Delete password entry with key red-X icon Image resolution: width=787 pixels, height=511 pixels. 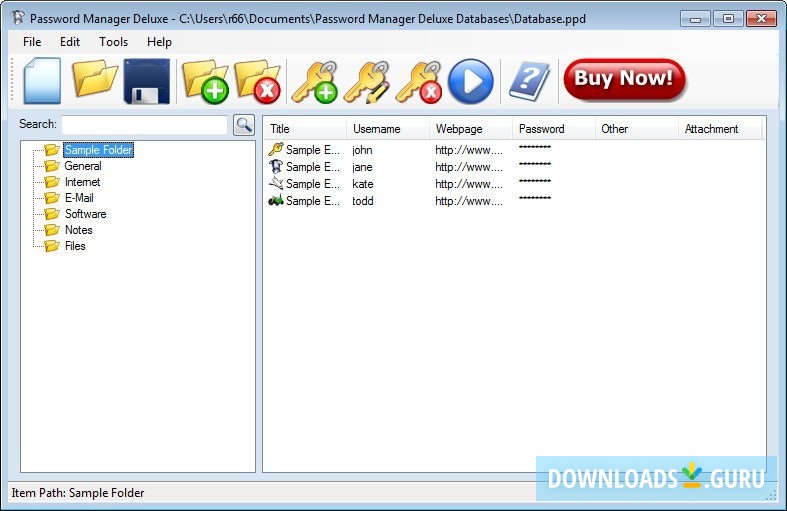pyautogui.click(x=419, y=82)
